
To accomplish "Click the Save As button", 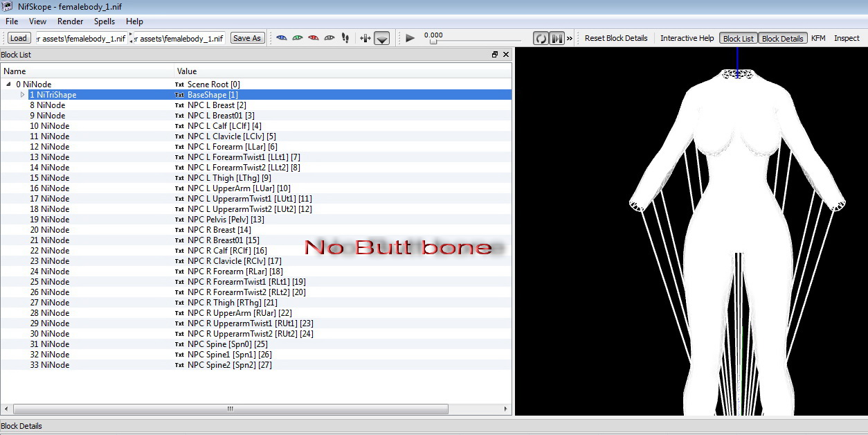I will [x=247, y=38].
